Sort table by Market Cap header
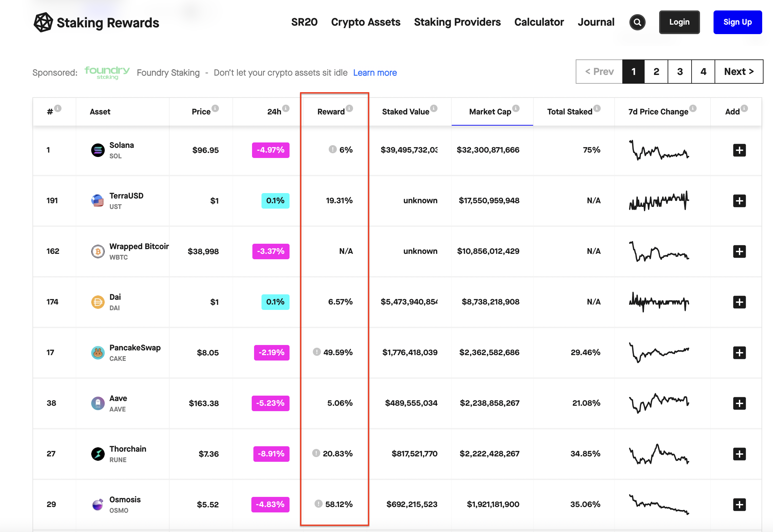773x532 pixels. 490,112
